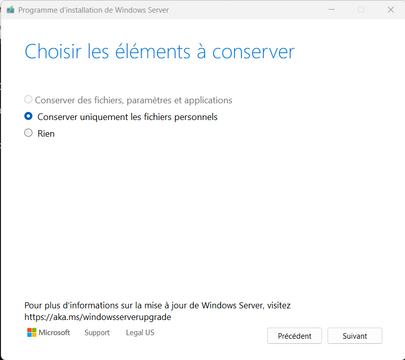
Task: Go back with the Précédent button
Action: pos(294,336)
